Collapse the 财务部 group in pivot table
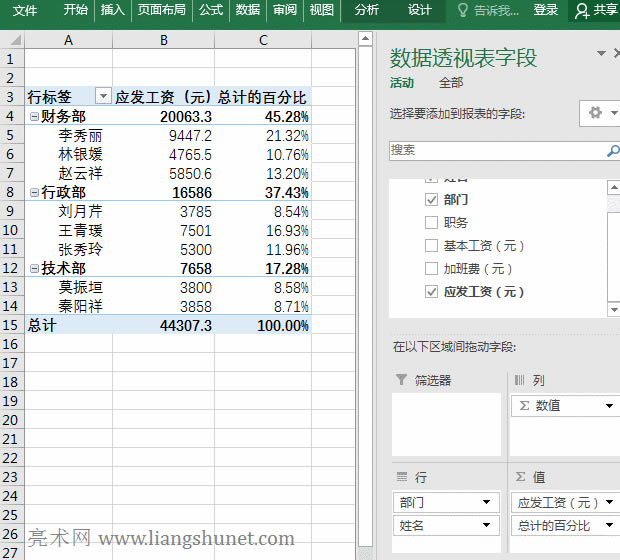This screenshot has width=620, height=560. (x=34, y=117)
